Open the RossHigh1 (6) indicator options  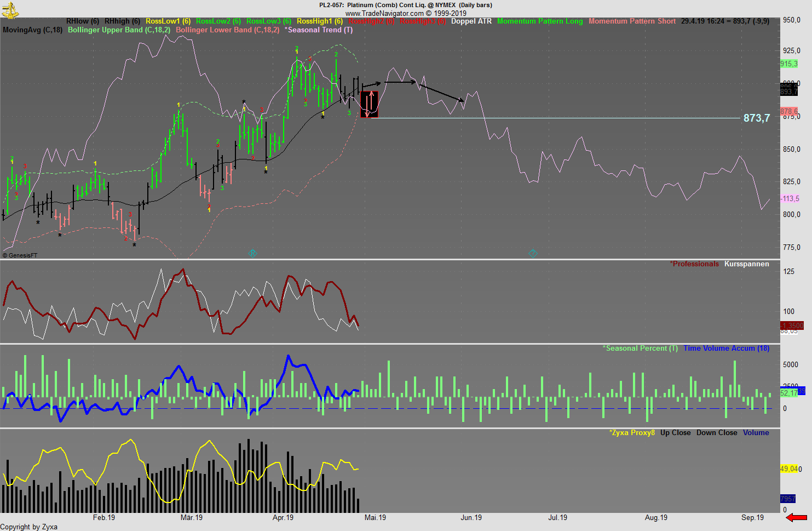(320, 21)
